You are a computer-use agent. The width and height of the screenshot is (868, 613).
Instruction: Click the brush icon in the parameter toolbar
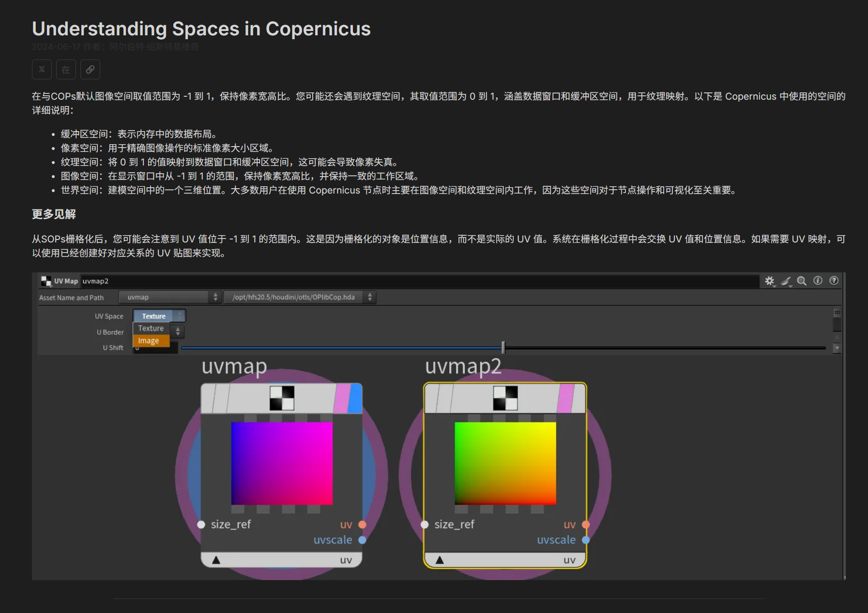click(x=786, y=281)
